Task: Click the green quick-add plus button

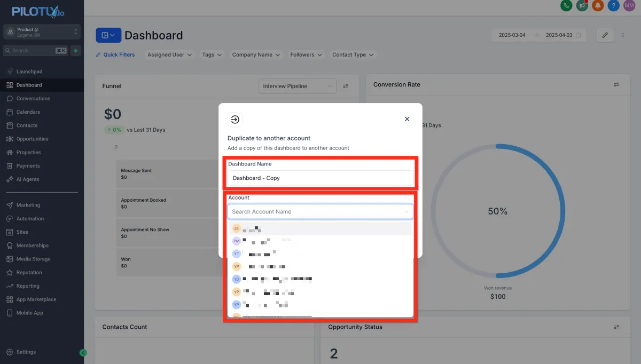Action: pos(76,51)
